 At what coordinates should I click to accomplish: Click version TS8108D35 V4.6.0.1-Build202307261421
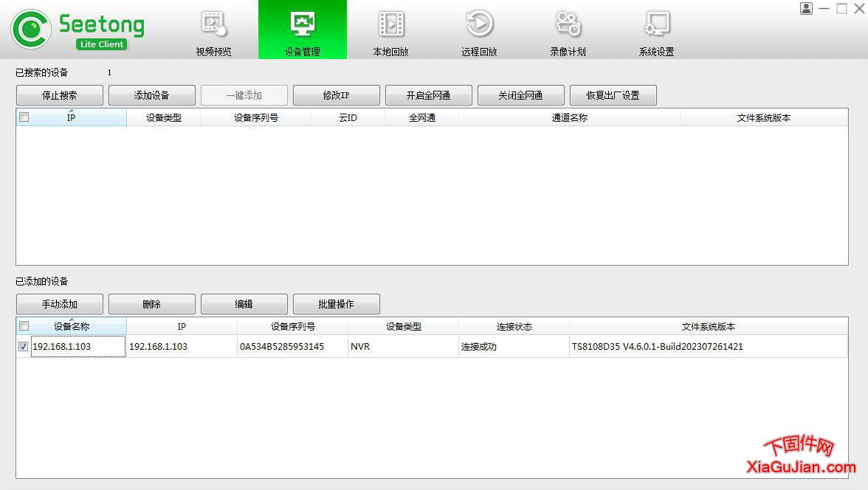[x=709, y=346]
